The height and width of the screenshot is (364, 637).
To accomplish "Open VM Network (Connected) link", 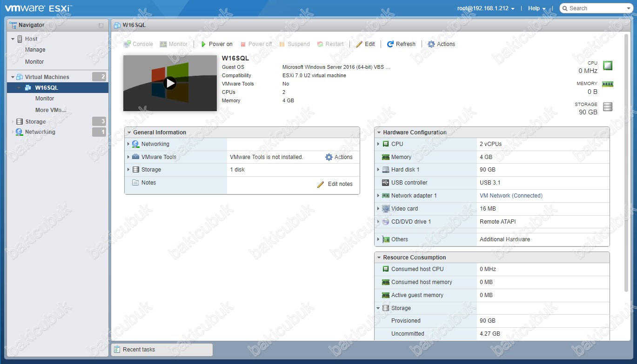I will tap(511, 196).
